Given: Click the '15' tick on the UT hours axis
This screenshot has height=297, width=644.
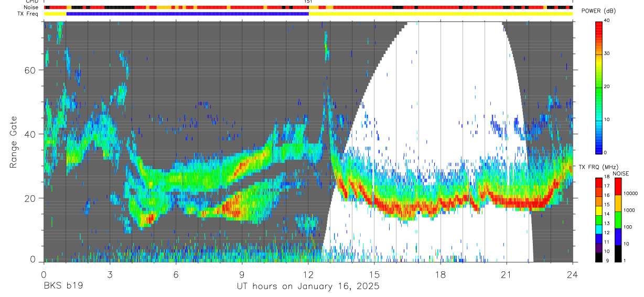Looking at the screenshot, I should coord(374,275).
